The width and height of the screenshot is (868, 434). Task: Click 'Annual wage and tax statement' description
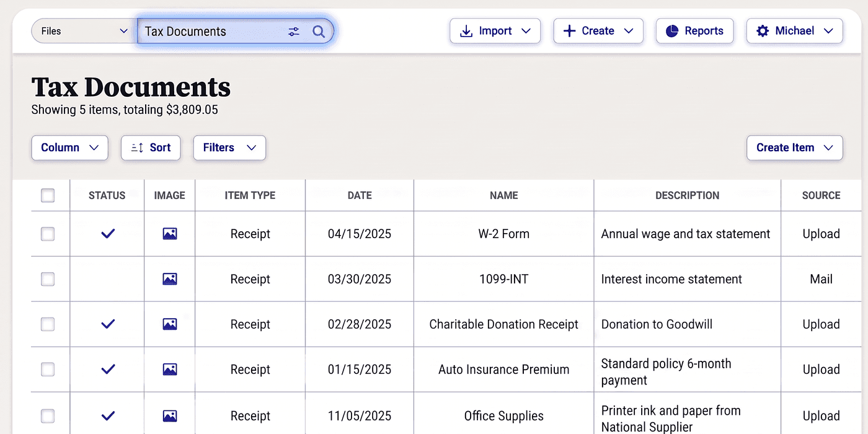click(x=686, y=234)
